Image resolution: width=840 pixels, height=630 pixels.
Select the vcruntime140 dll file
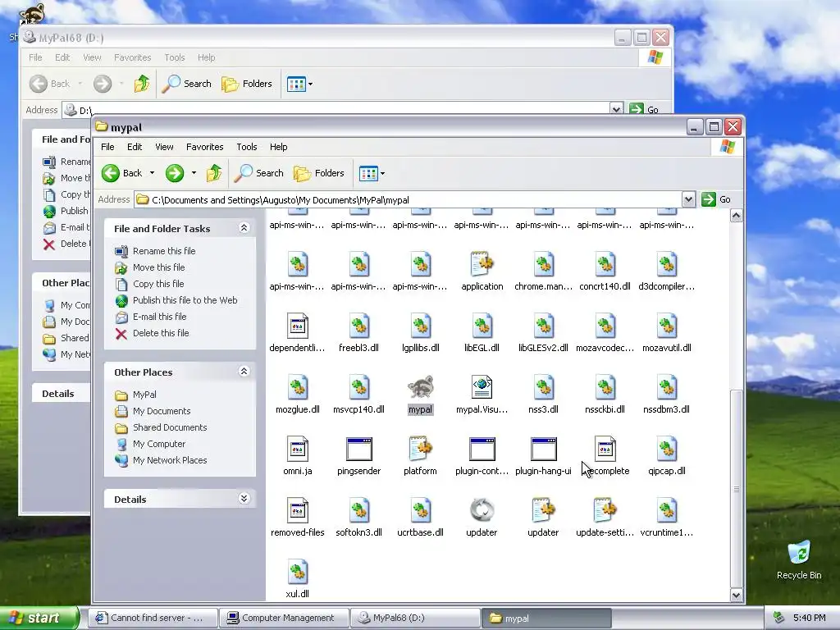[x=666, y=510]
